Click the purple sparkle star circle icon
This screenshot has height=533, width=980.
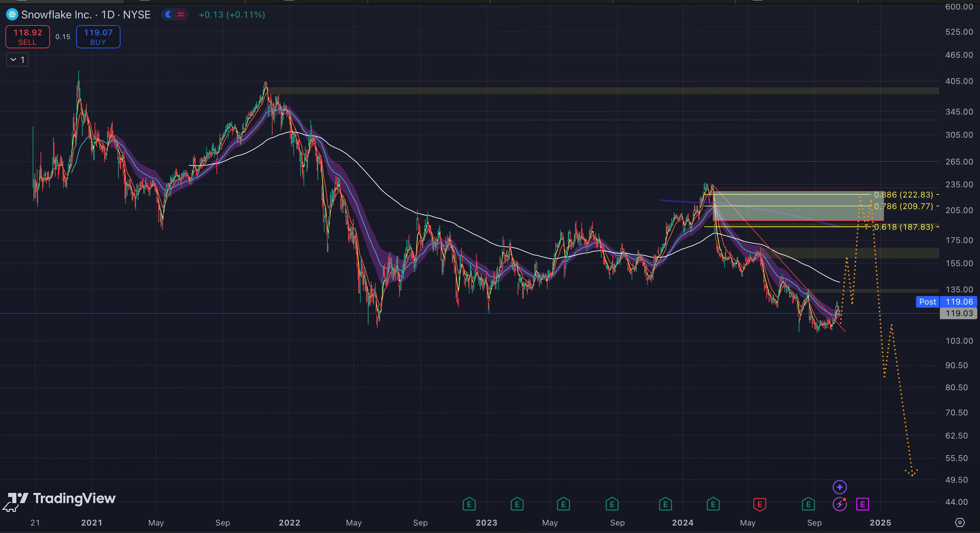click(x=839, y=487)
